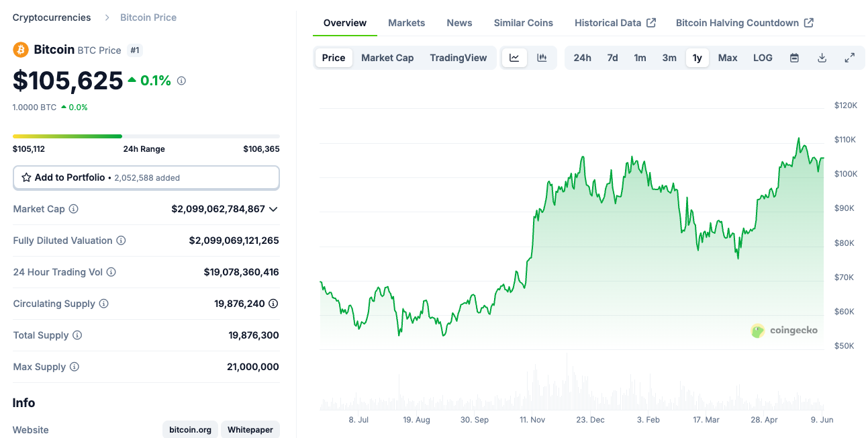Click the 1.0000 BTC text
Viewport: 868px width, 438px height.
[x=34, y=107]
